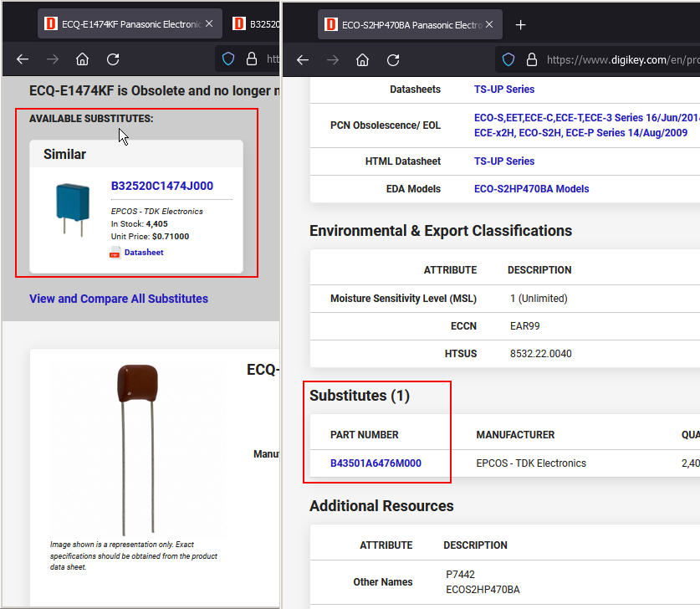Open tracking protection shield in right window

508,59
